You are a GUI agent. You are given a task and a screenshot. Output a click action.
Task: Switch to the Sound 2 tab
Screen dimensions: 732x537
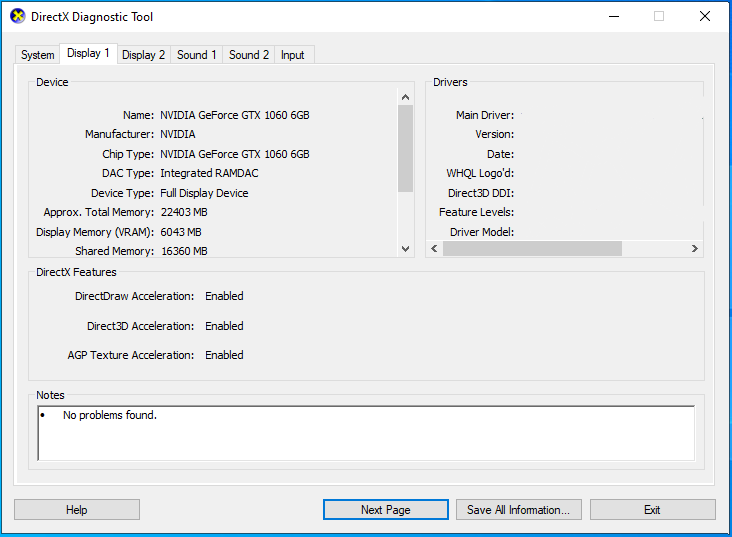249,55
